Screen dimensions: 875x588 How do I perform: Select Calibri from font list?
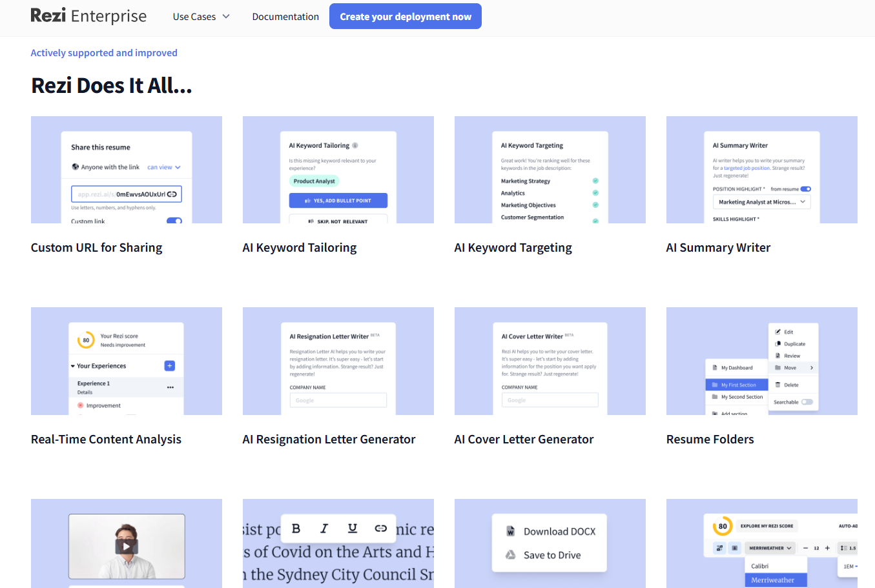coord(776,566)
